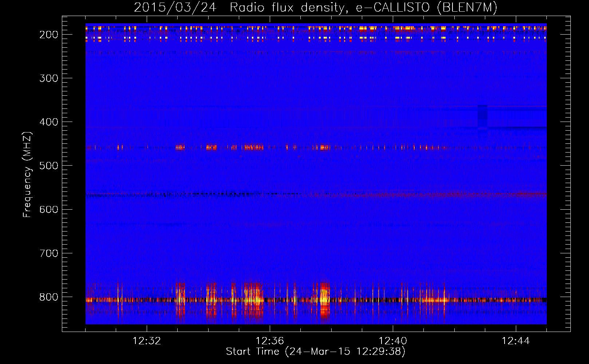Click the 800 frequency tick label
This screenshot has width=589, height=364.
[49, 297]
